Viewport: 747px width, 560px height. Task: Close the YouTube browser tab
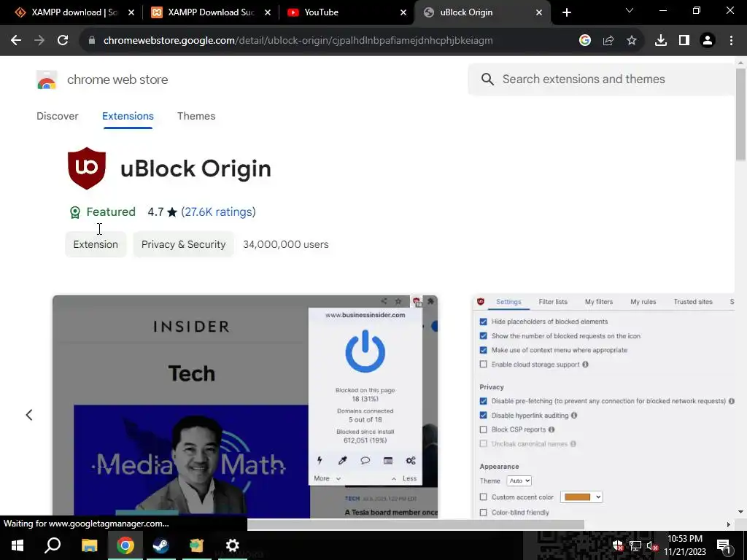403,12
